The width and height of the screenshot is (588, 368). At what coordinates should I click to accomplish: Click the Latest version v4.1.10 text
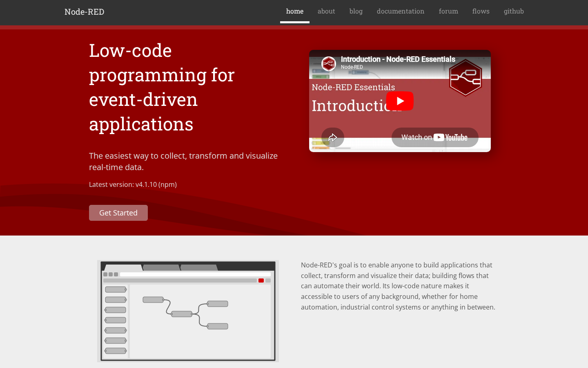coord(133,184)
